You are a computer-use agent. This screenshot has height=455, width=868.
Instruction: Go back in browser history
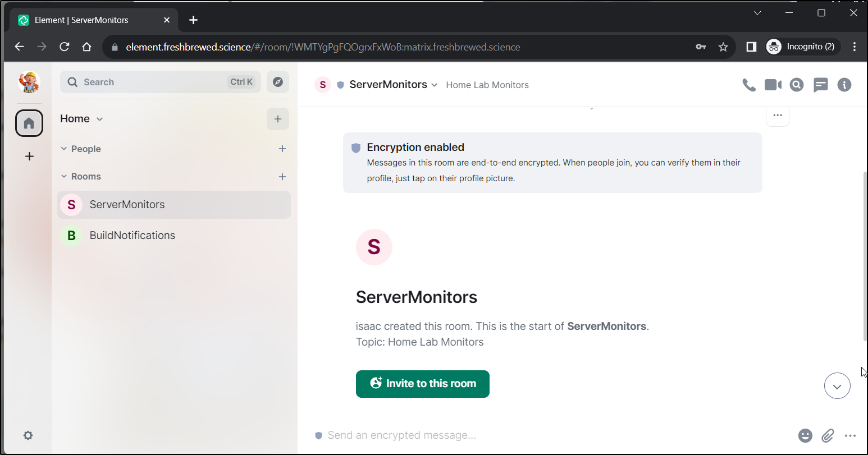coord(20,47)
